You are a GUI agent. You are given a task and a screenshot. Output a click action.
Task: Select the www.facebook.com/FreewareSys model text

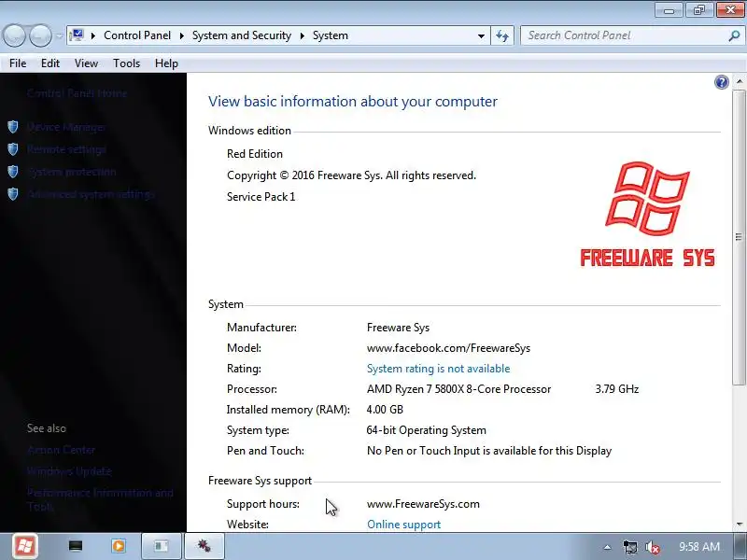click(448, 348)
